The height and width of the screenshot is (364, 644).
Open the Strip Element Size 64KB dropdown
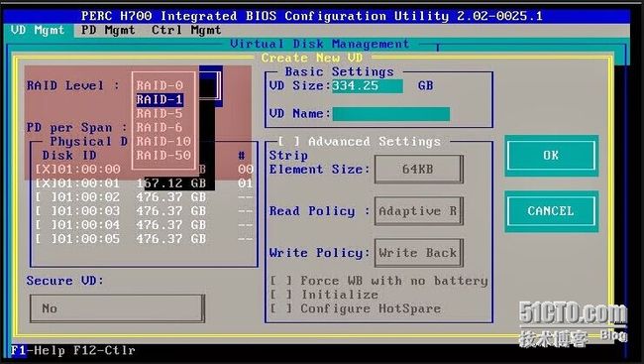(x=418, y=169)
